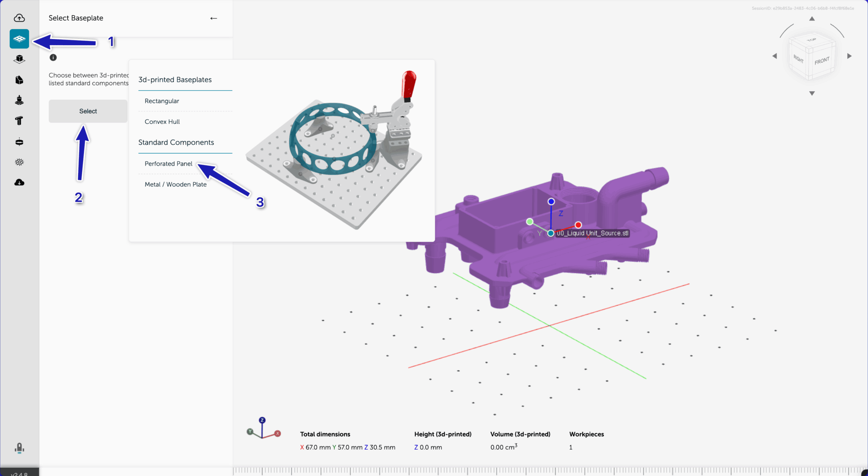Select the cube-on-plate positioning icon

[x=19, y=59]
